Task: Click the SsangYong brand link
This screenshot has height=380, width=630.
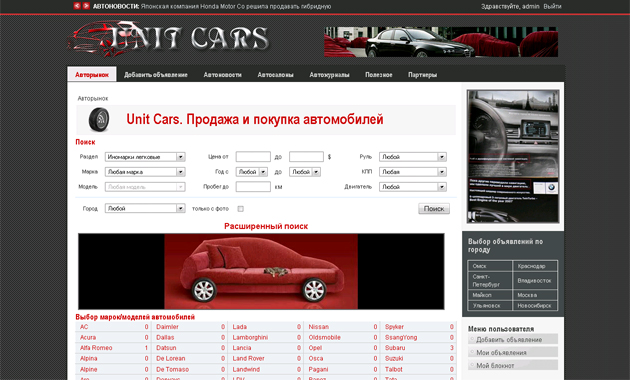Action: pyautogui.click(x=401, y=337)
